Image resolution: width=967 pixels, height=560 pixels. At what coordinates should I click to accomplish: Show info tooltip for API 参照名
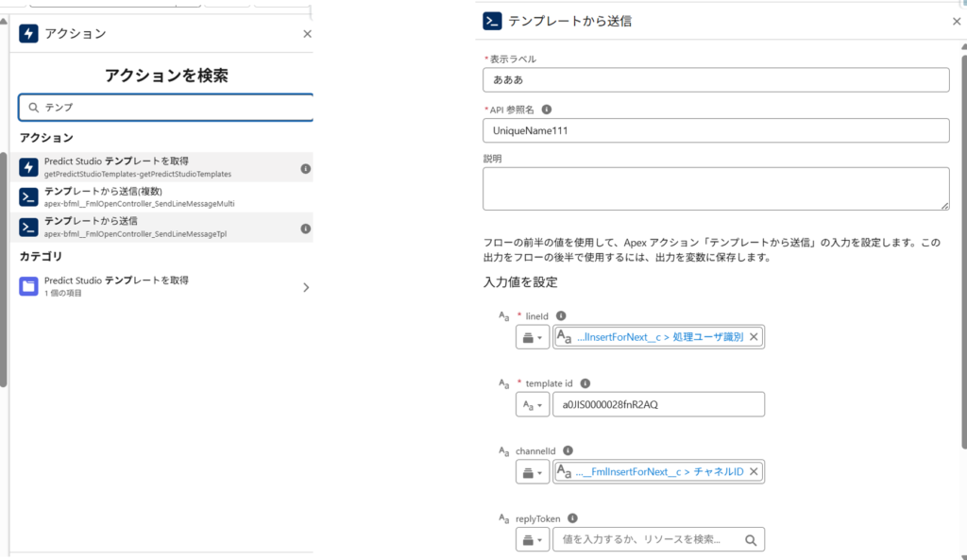tap(547, 110)
